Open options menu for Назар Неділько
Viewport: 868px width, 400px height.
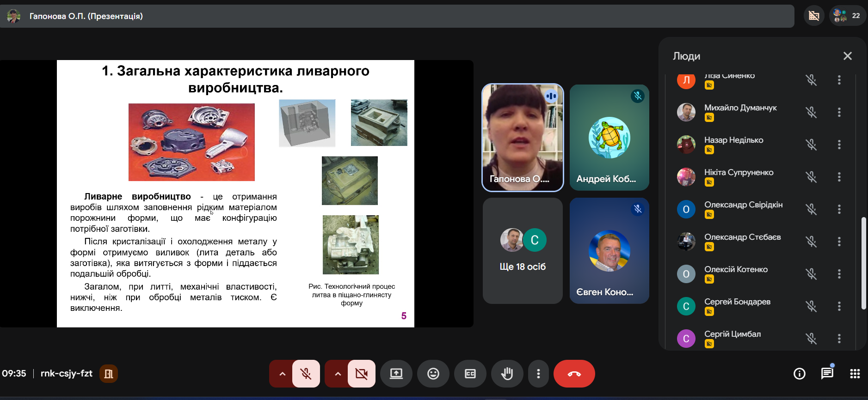pos(839,145)
